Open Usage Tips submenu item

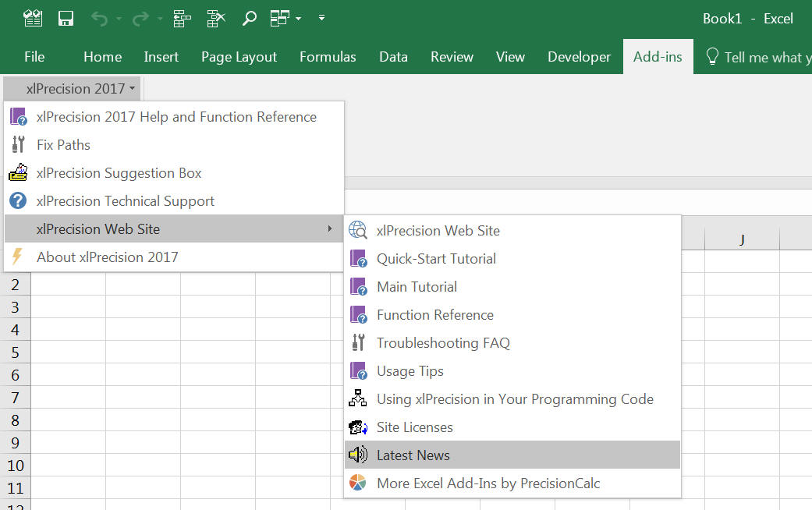coord(512,370)
